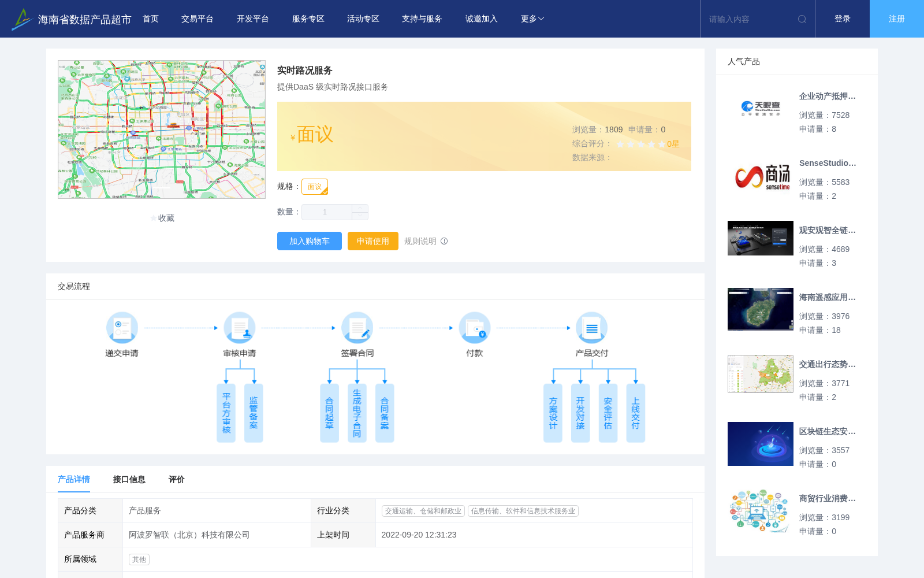This screenshot has height=578, width=924.
Task: Rate with the fifth star icon
Action: (662, 144)
